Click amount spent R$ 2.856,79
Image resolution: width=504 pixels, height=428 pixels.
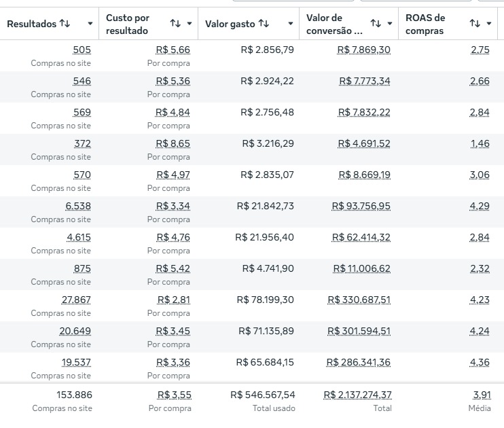tap(268, 50)
